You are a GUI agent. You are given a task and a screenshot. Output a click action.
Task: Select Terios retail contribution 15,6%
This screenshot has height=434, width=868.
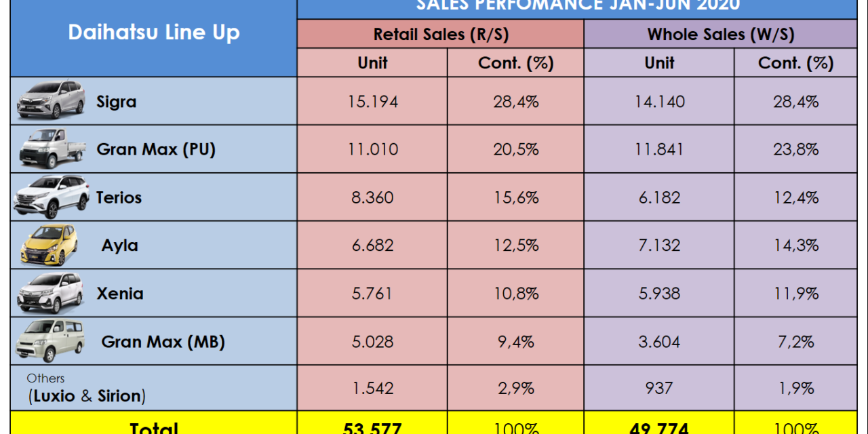click(515, 197)
